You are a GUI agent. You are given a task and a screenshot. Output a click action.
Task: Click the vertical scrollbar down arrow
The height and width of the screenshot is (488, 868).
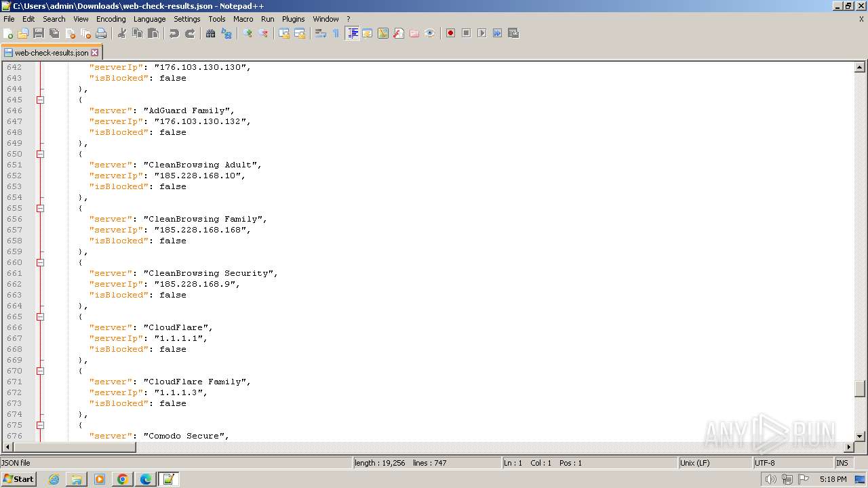point(859,436)
